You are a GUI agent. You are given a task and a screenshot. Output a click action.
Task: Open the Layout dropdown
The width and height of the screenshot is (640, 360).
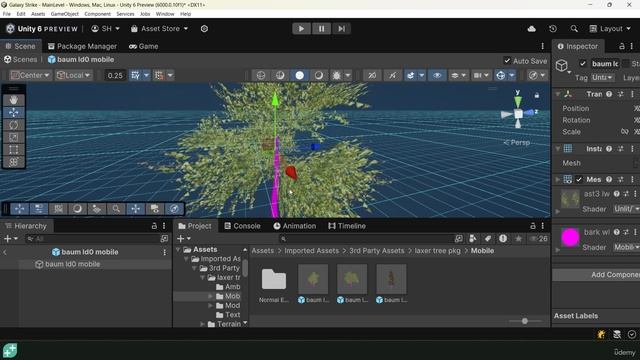pyautogui.click(x=610, y=29)
